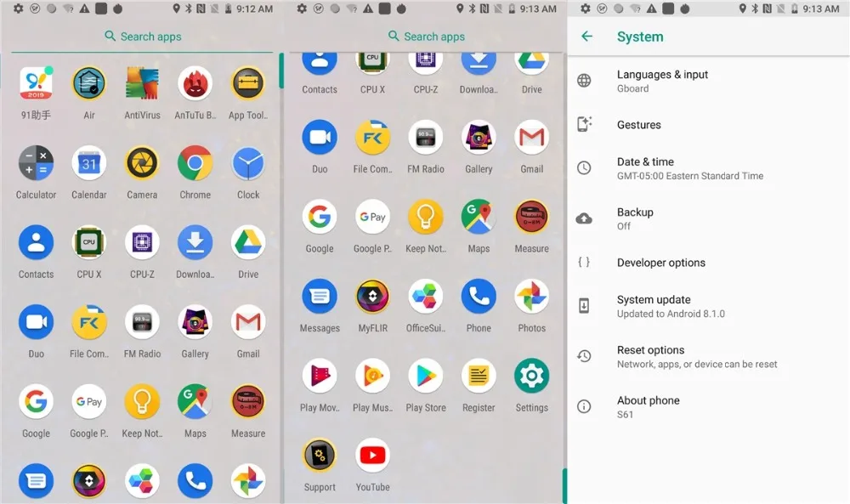The width and height of the screenshot is (850, 504).
Task: Open the Photos app with its label
Action: 532,306
